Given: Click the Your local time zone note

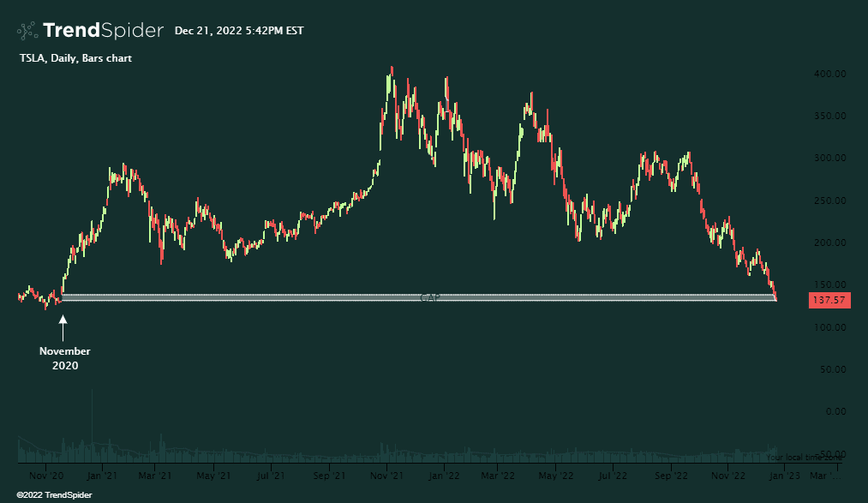Looking at the screenshot, I should pos(804,457).
